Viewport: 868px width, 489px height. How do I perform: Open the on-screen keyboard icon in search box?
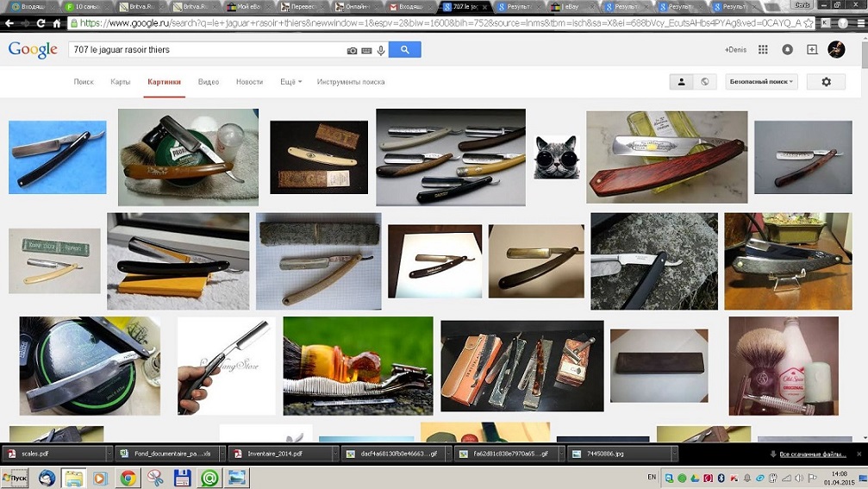tap(366, 51)
